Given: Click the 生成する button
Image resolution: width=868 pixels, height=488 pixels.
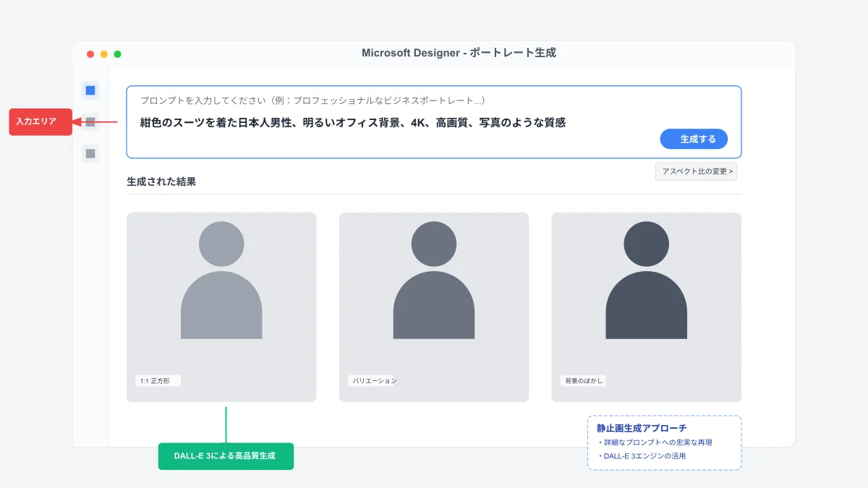Looking at the screenshot, I should [x=694, y=139].
